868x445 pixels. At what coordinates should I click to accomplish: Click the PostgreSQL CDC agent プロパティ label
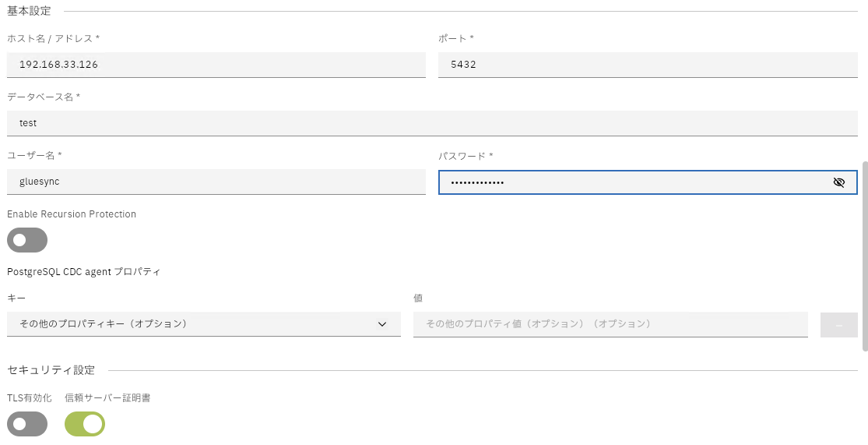83,272
